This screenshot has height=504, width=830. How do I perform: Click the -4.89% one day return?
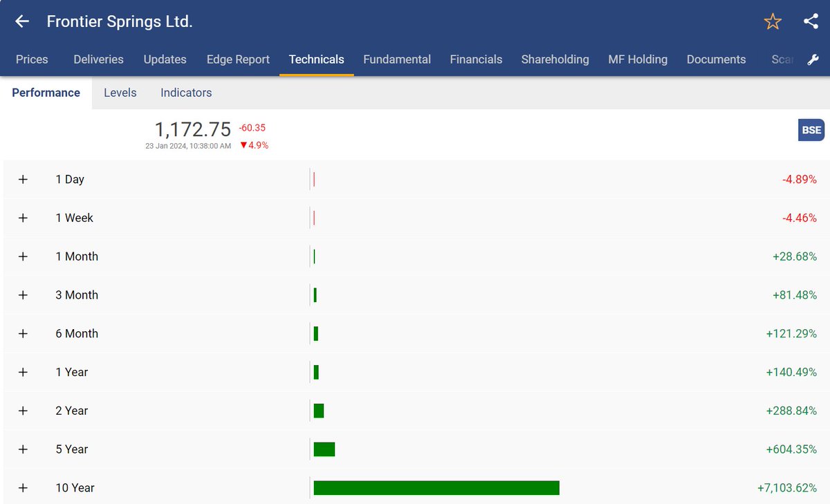tap(800, 179)
